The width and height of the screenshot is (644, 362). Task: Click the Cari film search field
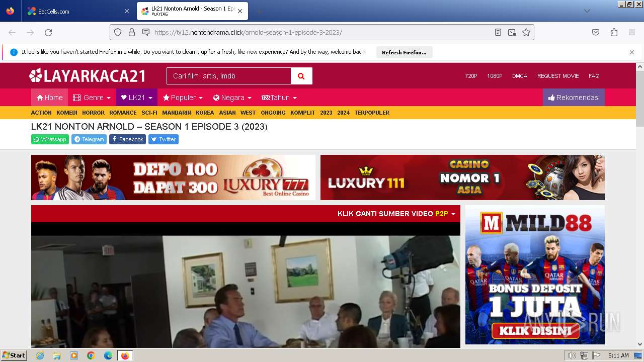(229, 76)
